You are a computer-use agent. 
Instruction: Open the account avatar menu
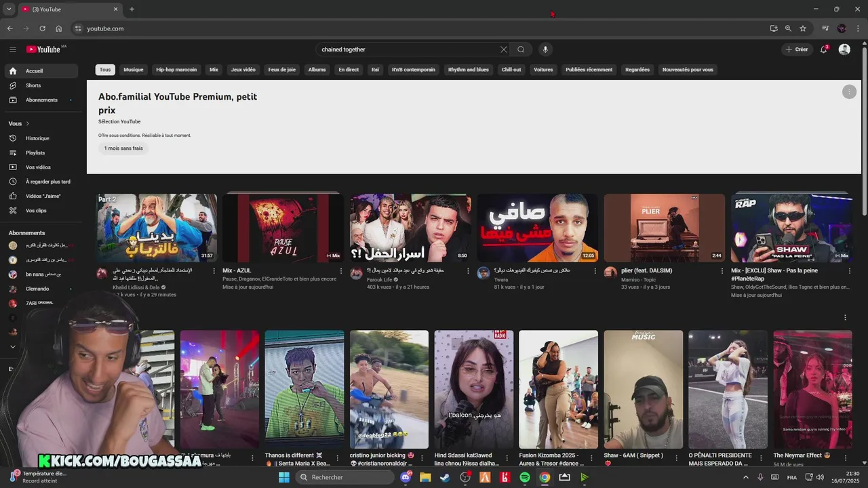844,49
